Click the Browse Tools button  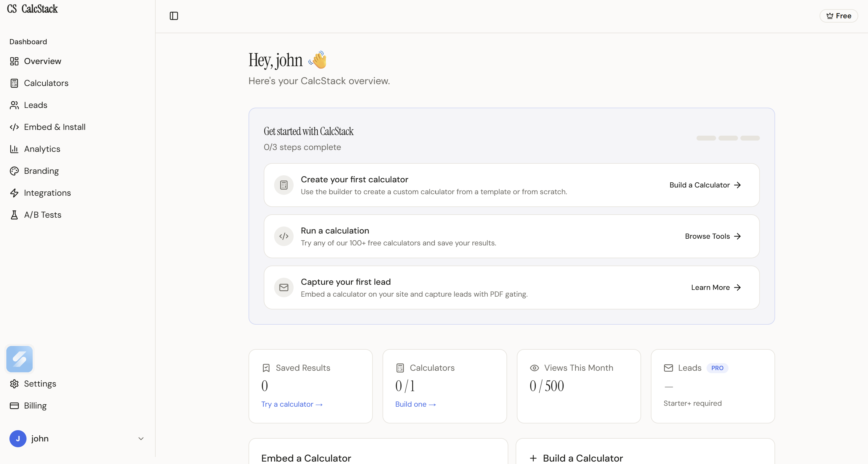click(713, 236)
